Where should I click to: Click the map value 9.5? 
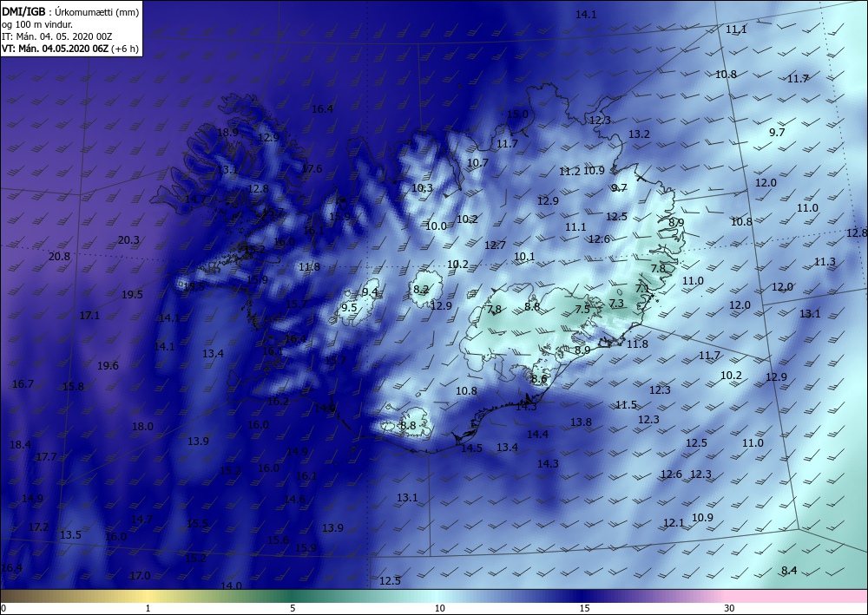(x=349, y=308)
